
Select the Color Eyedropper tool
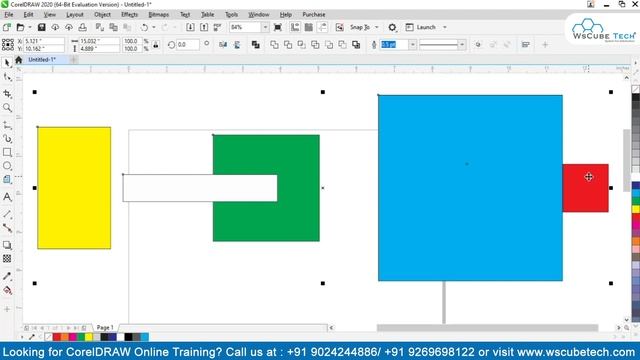pyautogui.click(x=7, y=276)
